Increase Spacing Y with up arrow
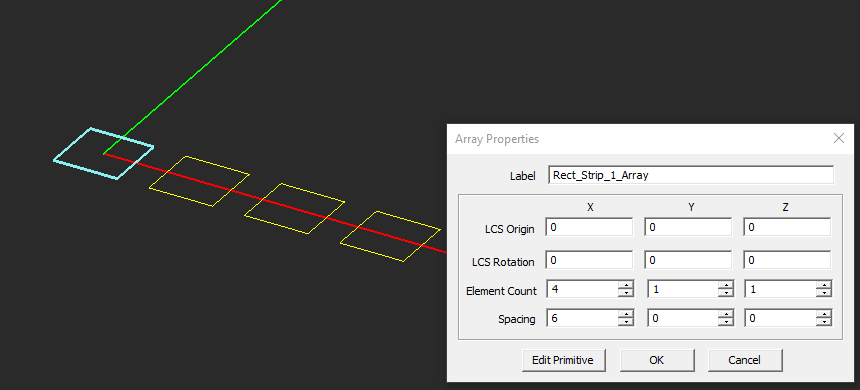The image size is (860, 390). click(x=726, y=314)
